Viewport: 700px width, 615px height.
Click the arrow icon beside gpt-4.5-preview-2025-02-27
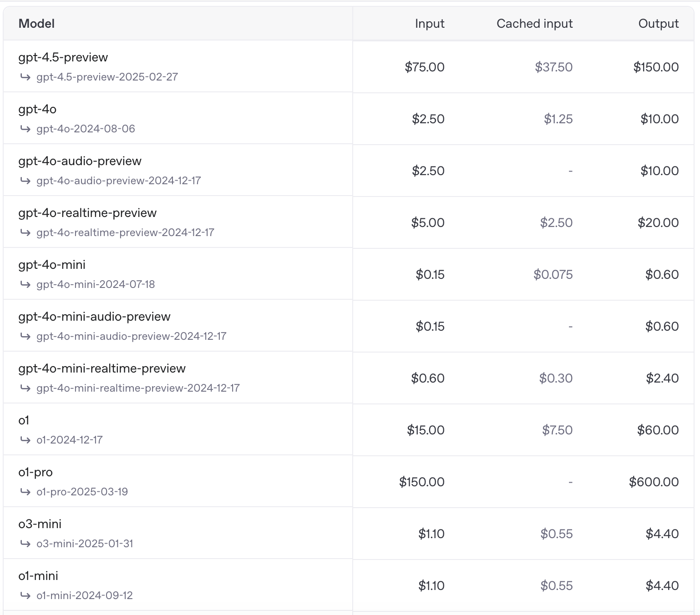coord(25,77)
